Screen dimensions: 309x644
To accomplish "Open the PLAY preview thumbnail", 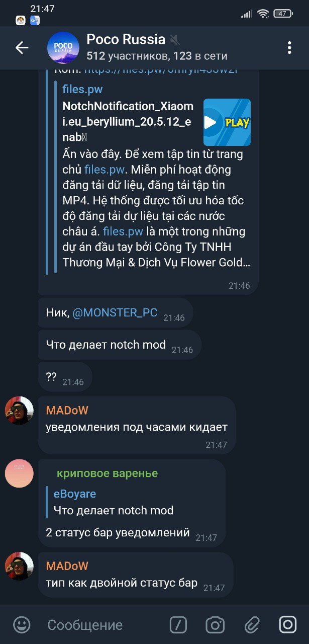I will click(227, 122).
